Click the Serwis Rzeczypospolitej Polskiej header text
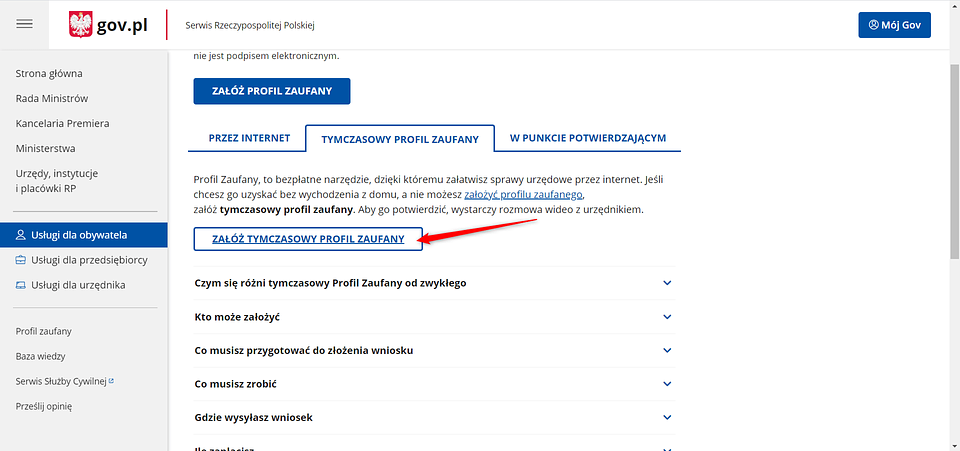The width and height of the screenshot is (960, 451). point(250,26)
